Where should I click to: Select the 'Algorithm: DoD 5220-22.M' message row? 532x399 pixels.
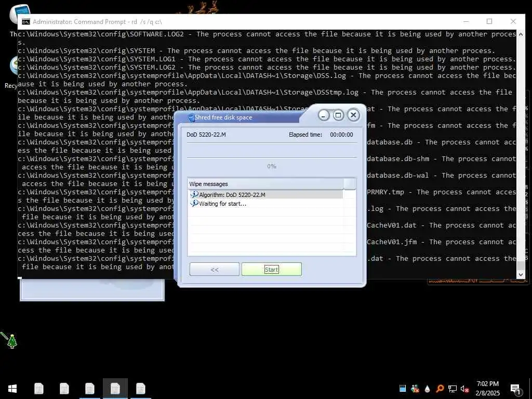267,194
